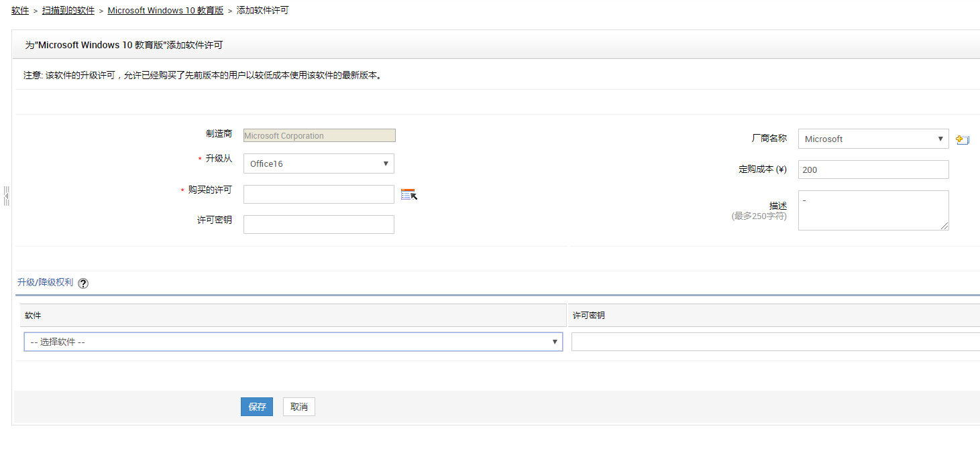The width and height of the screenshot is (980, 461).
Task: Click the 许可密钥 field under 购买的许可
Action: [319, 224]
